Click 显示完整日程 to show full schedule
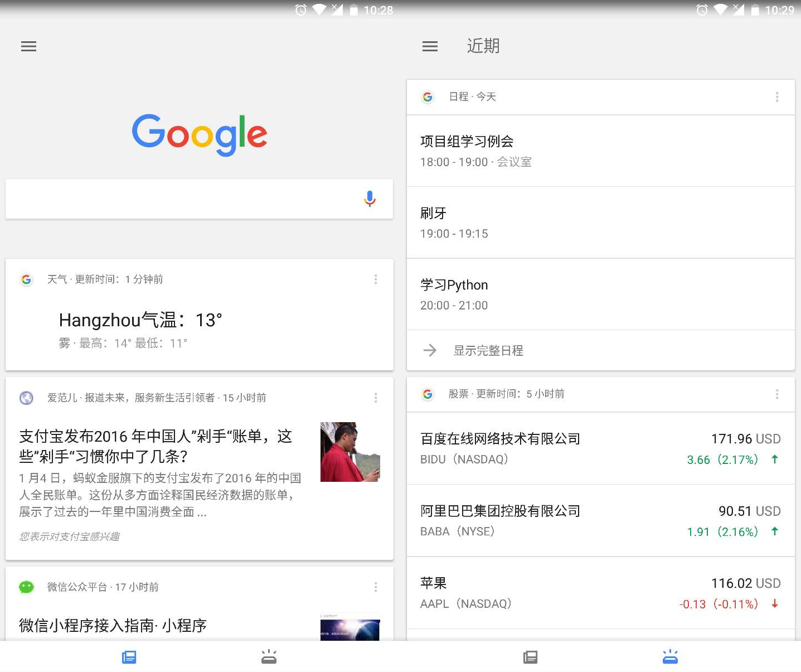Viewport: 801px width, 672px height. (x=488, y=350)
